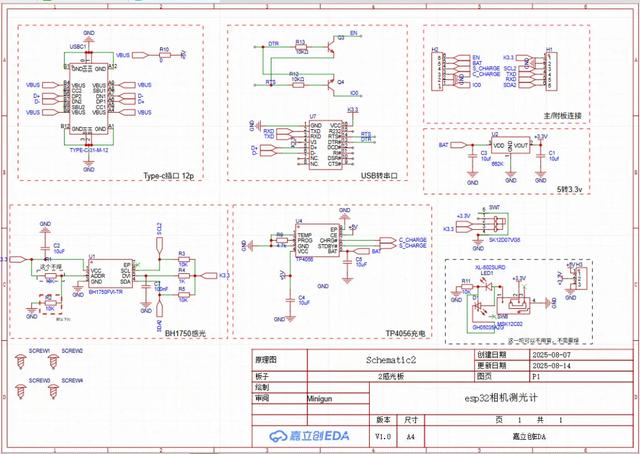Click the IO0 net label at Q4

coord(354,93)
